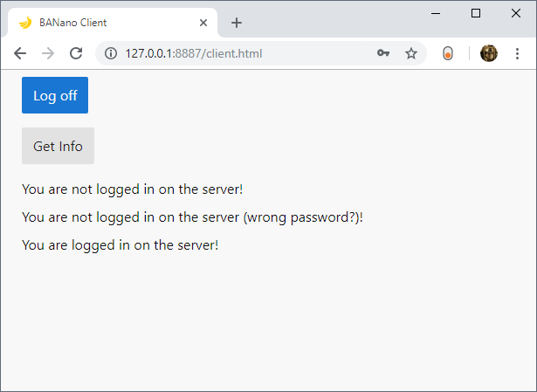Focus the address bar URL field
This screenshot has height=392, width=537.
(x=244, y=53)
